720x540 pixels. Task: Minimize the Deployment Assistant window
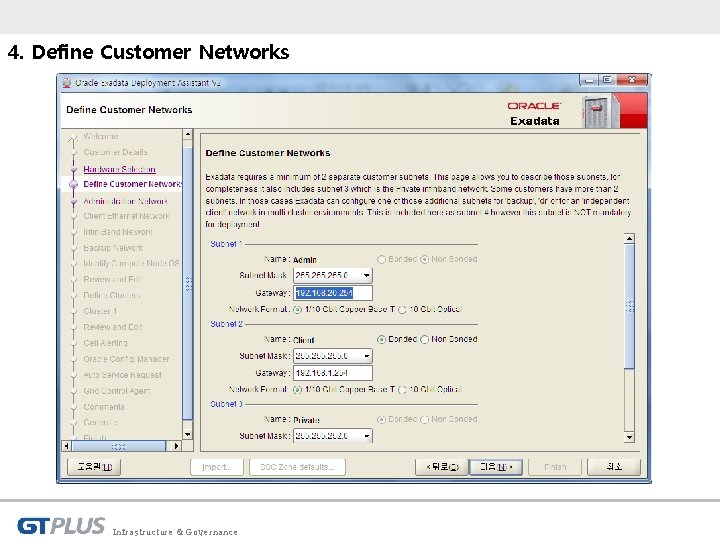589,80
